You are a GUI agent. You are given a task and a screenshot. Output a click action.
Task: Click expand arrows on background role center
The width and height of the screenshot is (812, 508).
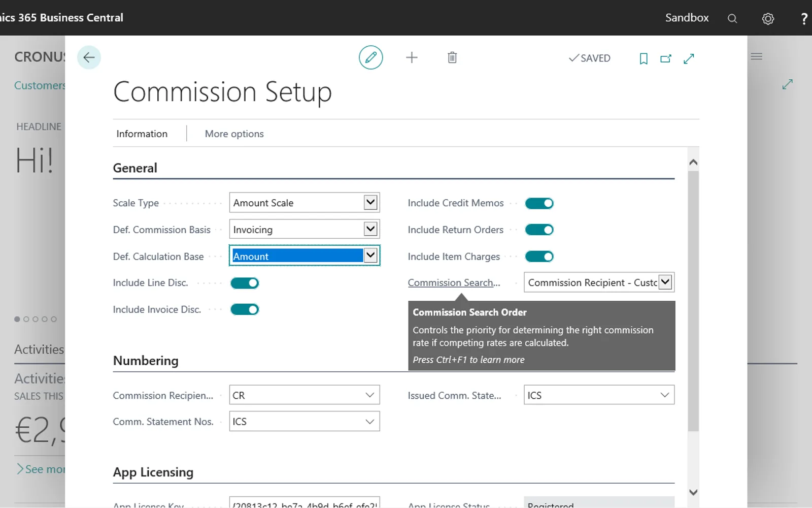[x=787, y=84]
